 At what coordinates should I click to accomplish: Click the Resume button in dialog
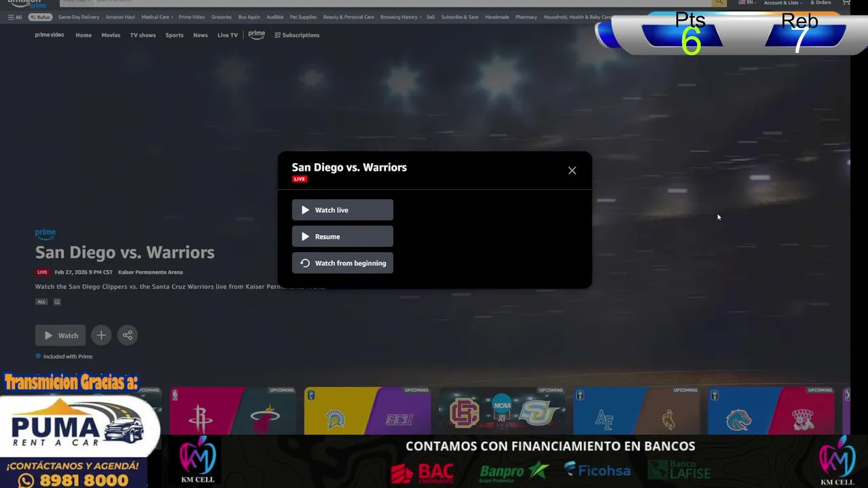pyautogui.click(x=342, y=237)
